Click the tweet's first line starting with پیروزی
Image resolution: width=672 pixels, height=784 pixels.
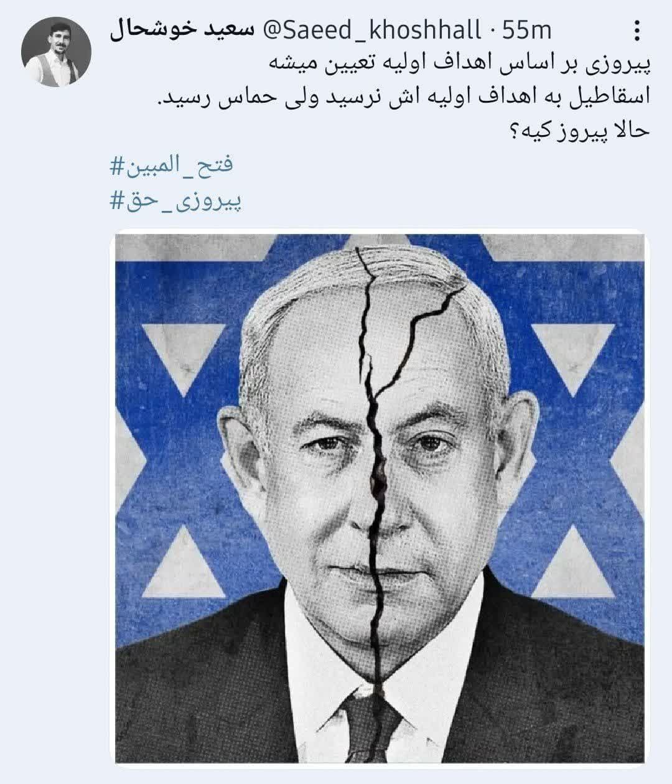click(459, 64)
